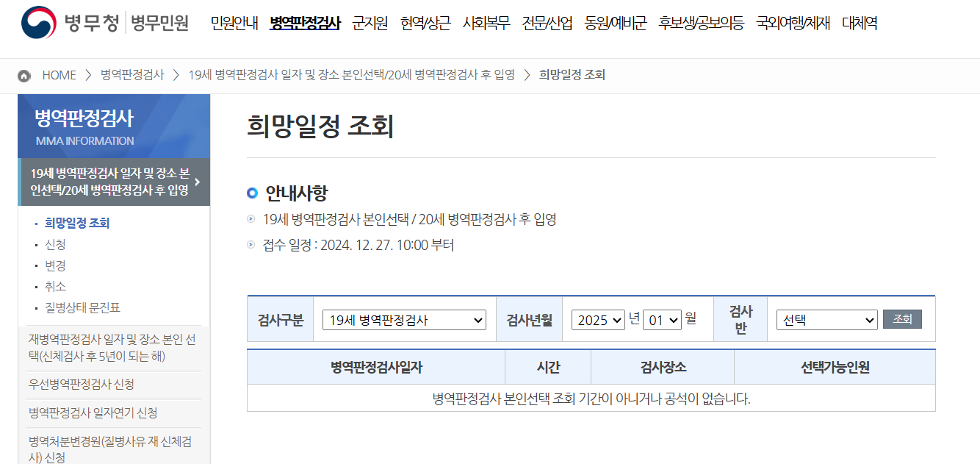Open the 전문/산업 menu
The width and height of the screenshot is (980, 464).
[547, 24]
